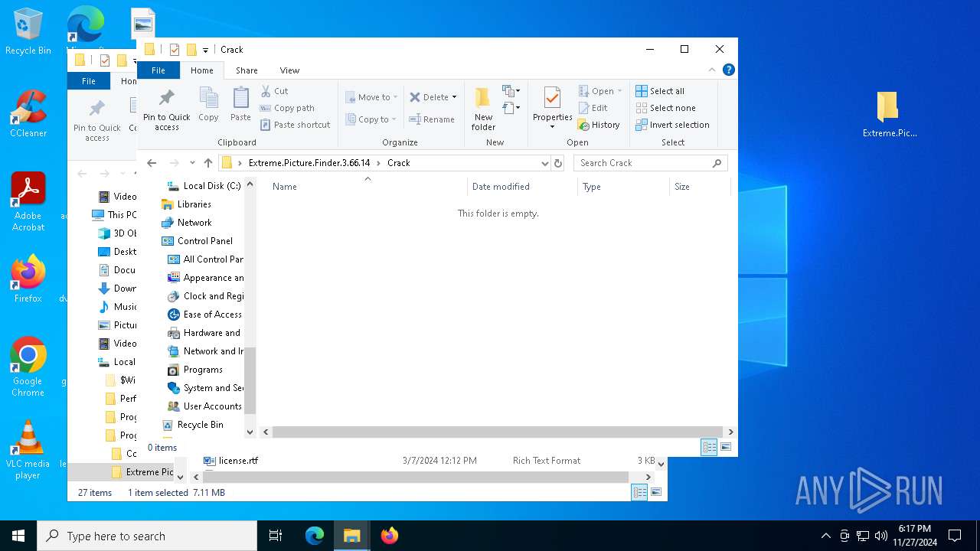Sort by the Type column
This screenshot has height=551, width=980.
[x=622, y=187]
